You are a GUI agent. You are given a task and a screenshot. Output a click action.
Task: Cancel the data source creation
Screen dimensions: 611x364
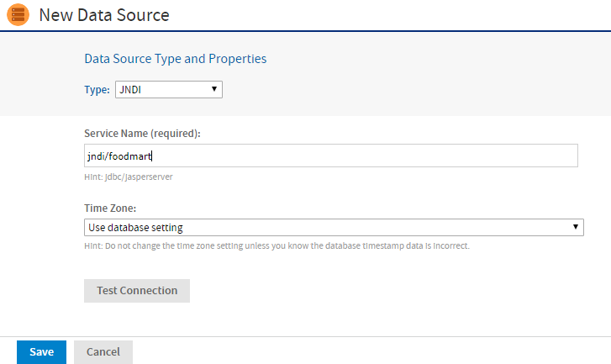point(103,352)
